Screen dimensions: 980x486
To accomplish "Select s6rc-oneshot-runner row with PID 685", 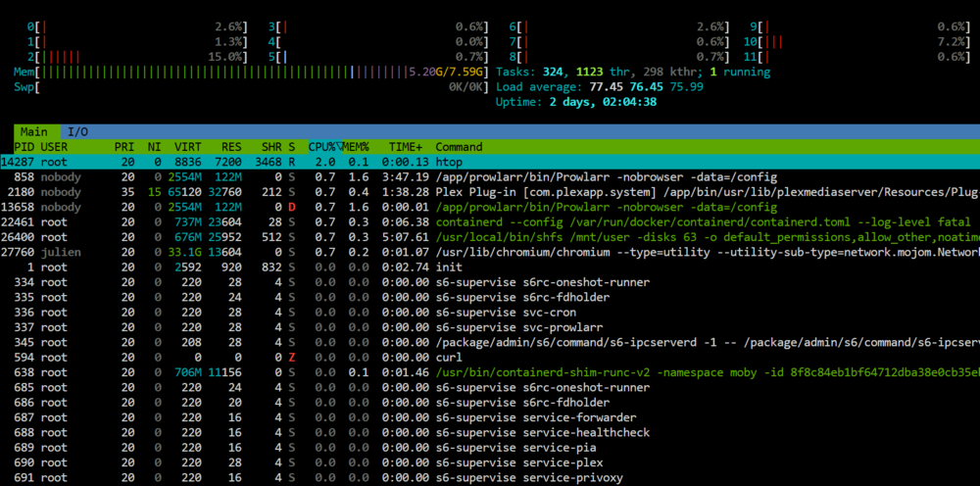I will pos(490,387).
